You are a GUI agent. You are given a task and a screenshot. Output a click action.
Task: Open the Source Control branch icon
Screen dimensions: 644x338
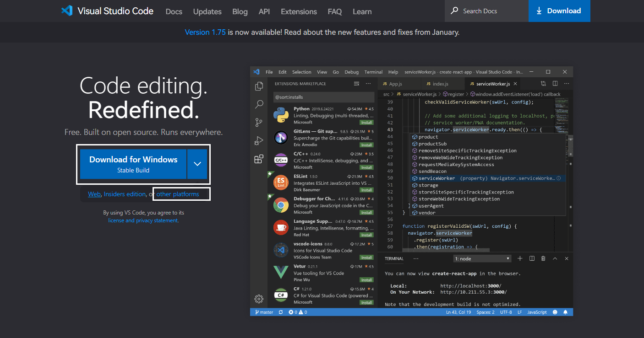click(x=259, y=123)
